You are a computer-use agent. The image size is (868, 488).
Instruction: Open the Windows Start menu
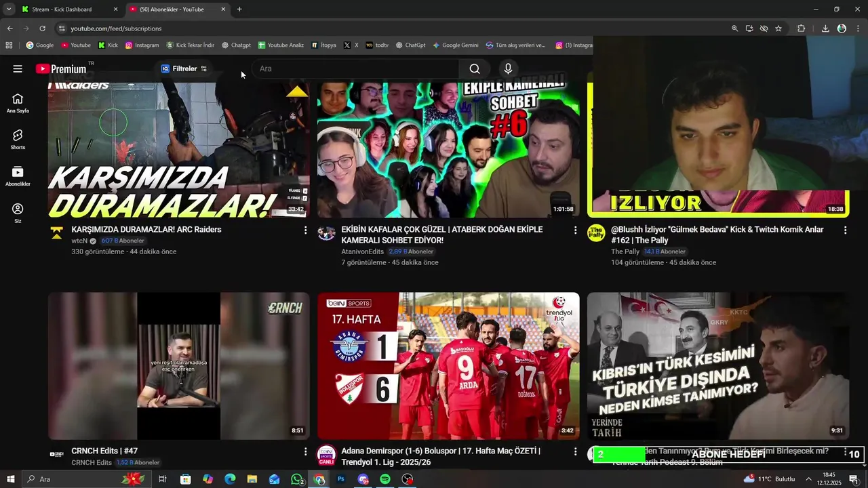[x=10, y=479]
